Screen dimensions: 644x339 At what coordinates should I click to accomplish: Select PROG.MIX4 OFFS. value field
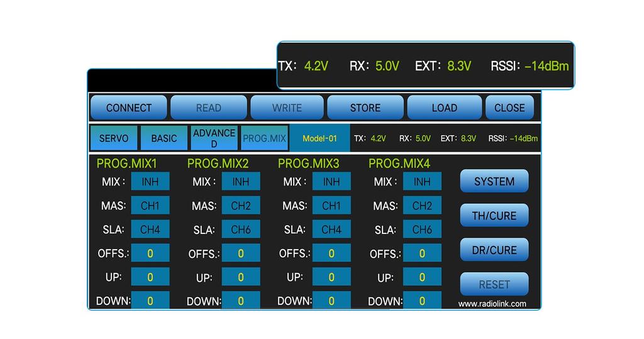(422, 253)
